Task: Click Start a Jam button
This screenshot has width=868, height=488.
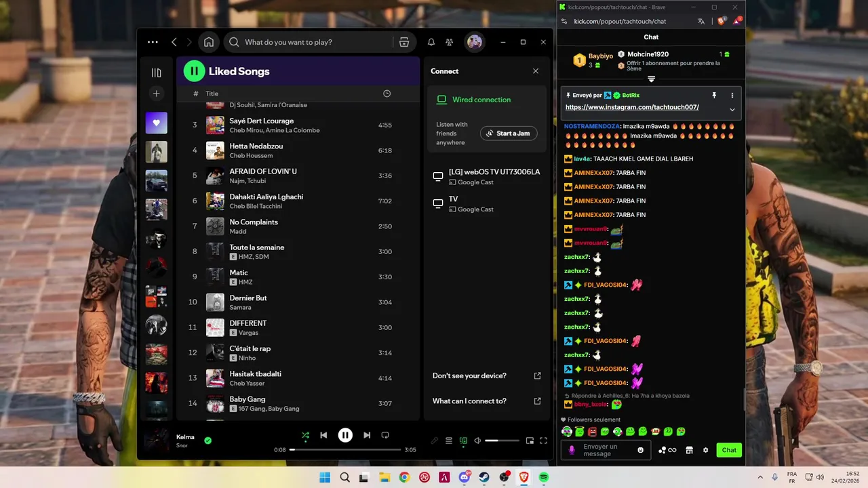Action: tap(509, 134)
